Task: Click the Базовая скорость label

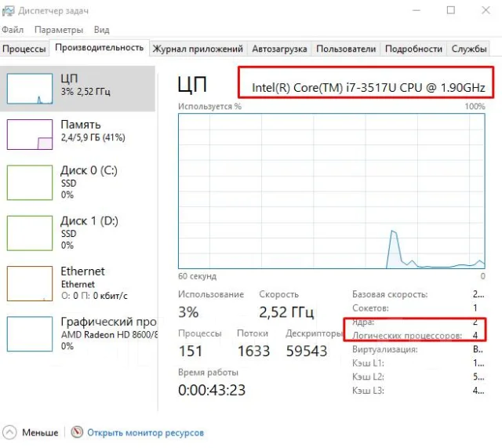Action: point(390,294)
